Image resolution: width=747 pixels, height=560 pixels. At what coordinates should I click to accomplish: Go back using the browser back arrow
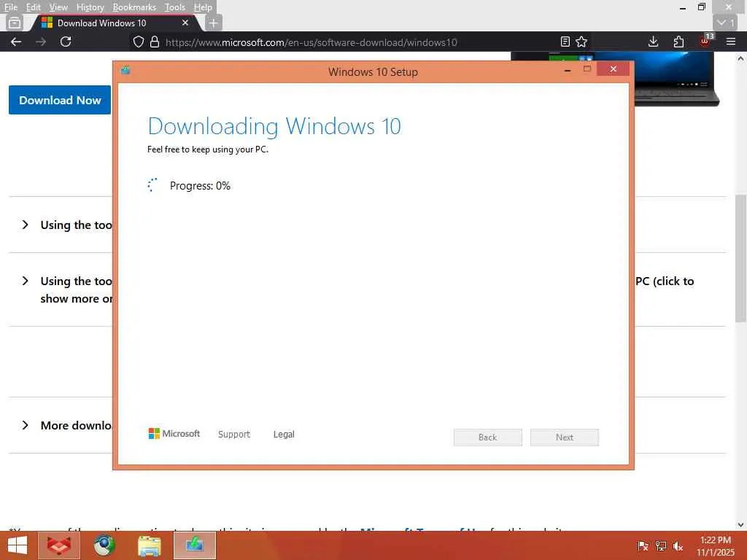(x=16, y=42)
